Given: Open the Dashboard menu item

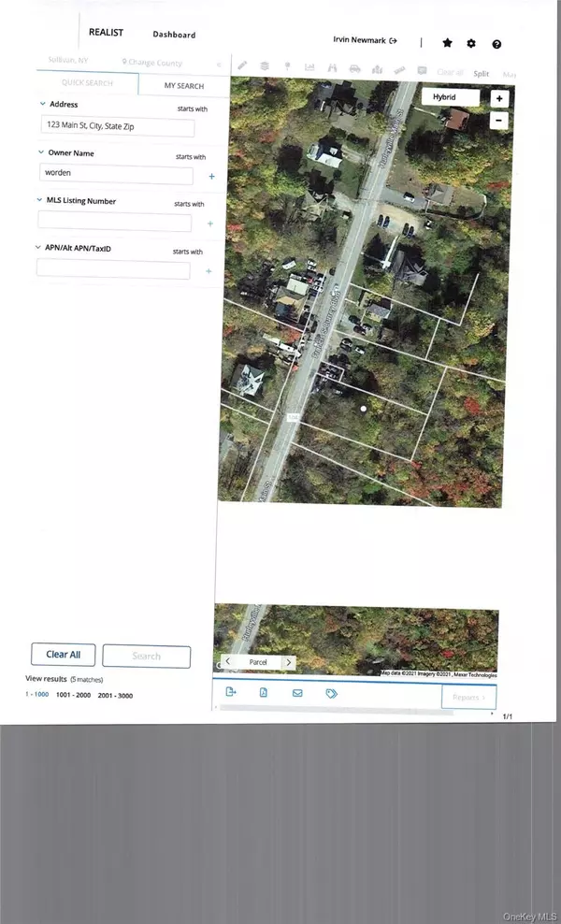Looking at the screenshot, I should [x=174, y=35].
